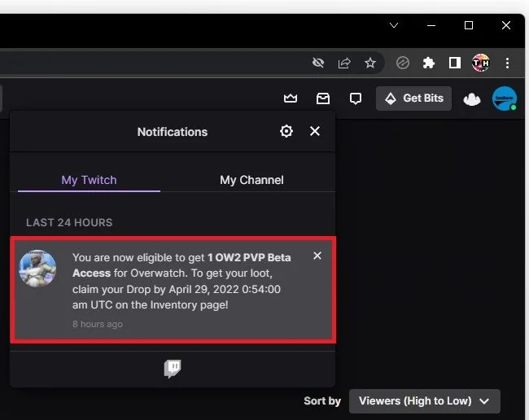Bookmark this page with star icon
Viewport: 529px width, 420px height.
(370, 63)
